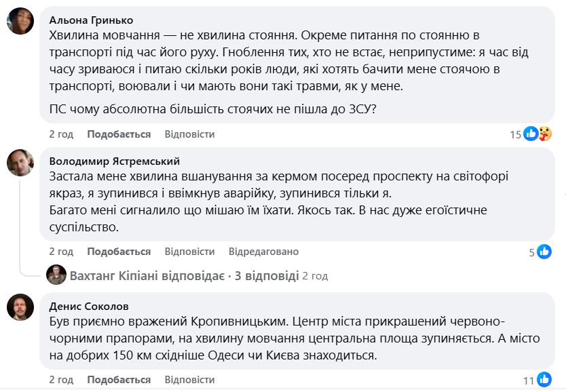
Task: Click Вахтанг Кіпіані's small reply avatar
Action: pyautogui.click(x=56, y=275)
